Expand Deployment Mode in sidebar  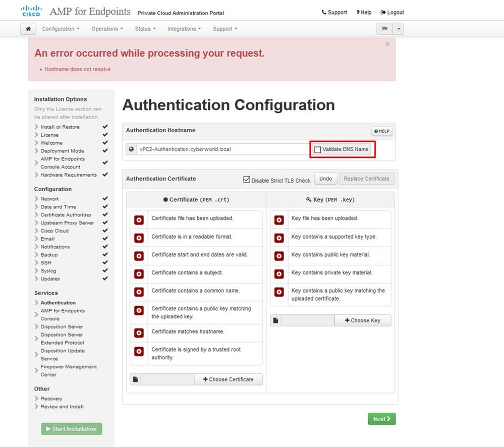(62, 151)
